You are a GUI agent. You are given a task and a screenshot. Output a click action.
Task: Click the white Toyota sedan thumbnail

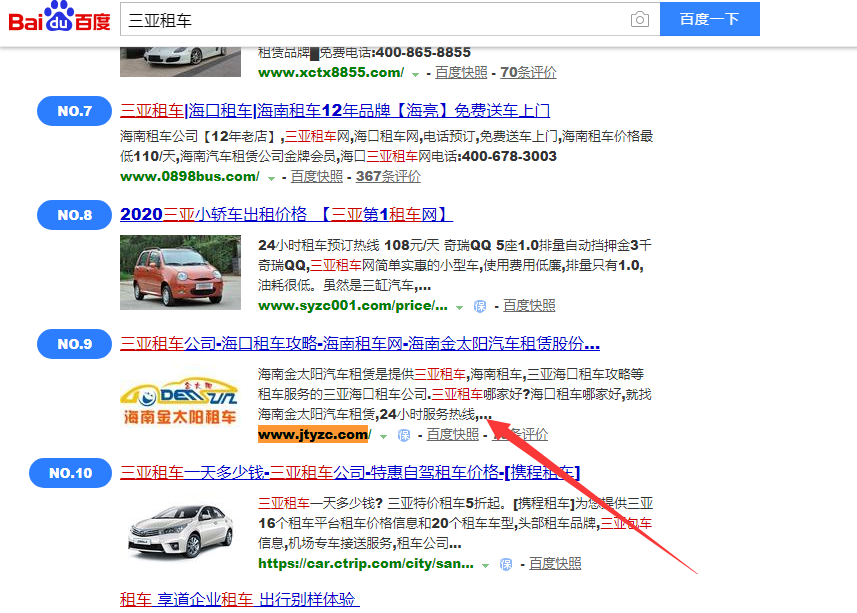[180, 531]
